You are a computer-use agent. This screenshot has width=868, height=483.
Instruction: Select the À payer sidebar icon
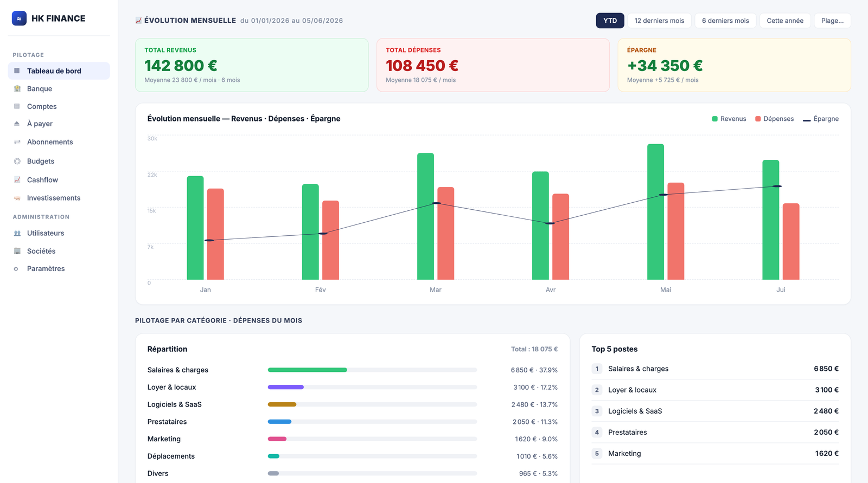pos(17,124)
